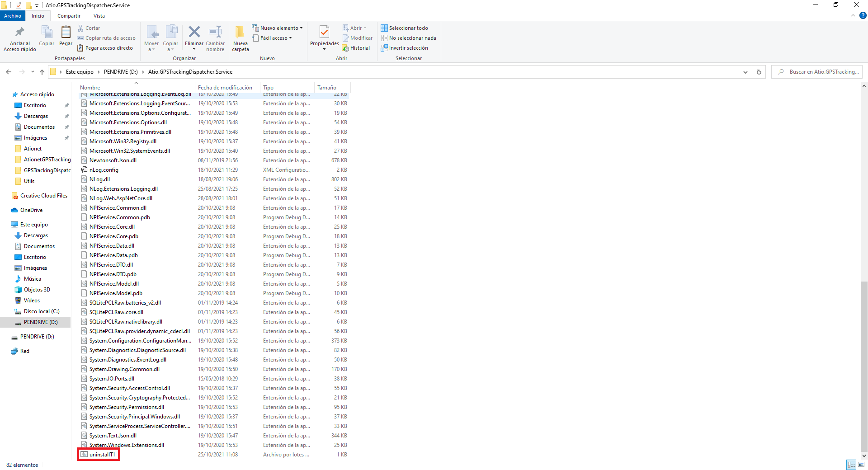Image resolution: width=868 pixels, height=470 pixels.
Task: Open the recent locations dropdown arrow
Action: click(x=33, y=72)
